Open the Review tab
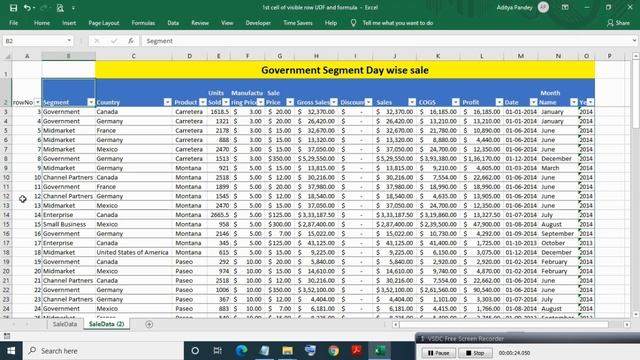Screen dimensions: 640x360 click(x=200, y=23)
